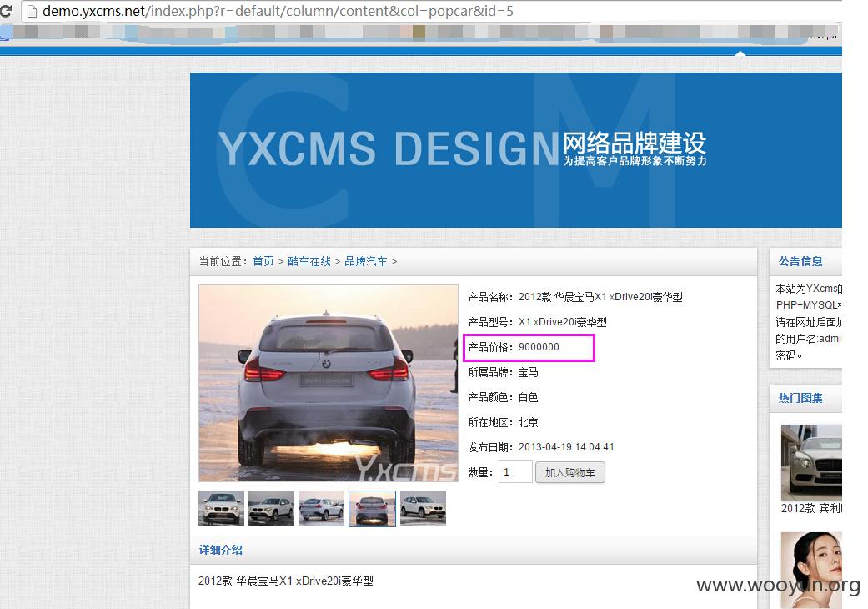Click publish date 2013-04-19 14:04:41
868x609 pixels.
click(566, 447)
